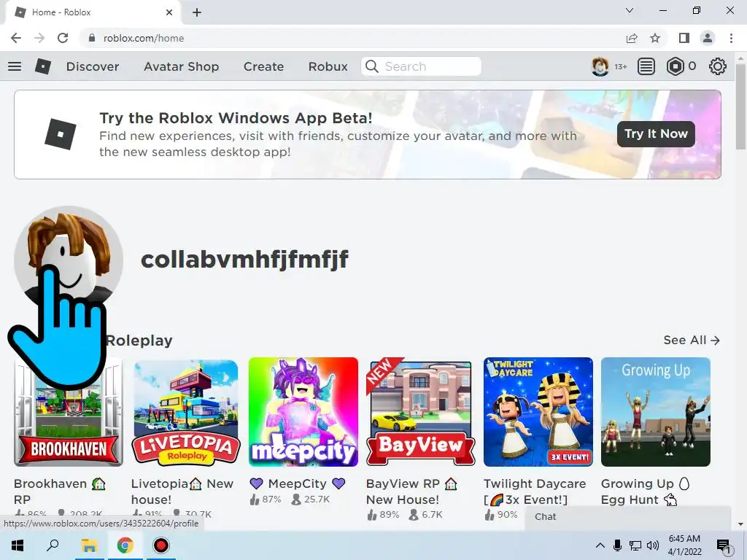Click the site lock icon in address bar

[x=91, y=38]
